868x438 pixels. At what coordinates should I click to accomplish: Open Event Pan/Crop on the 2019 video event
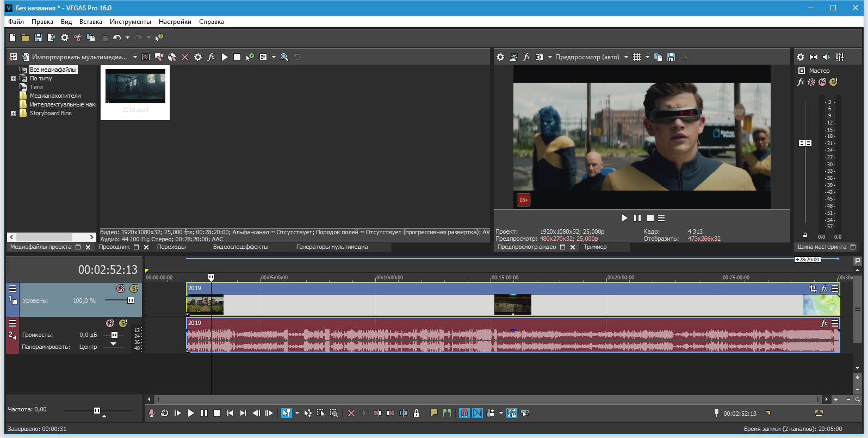[x=813, y=289]
